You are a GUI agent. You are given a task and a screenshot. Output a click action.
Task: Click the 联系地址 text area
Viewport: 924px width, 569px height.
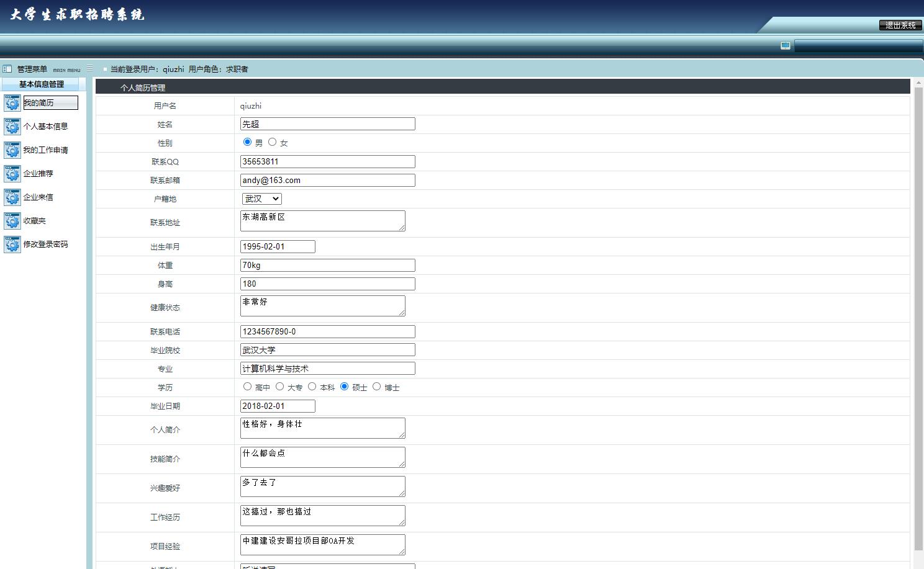pos(323,221)
